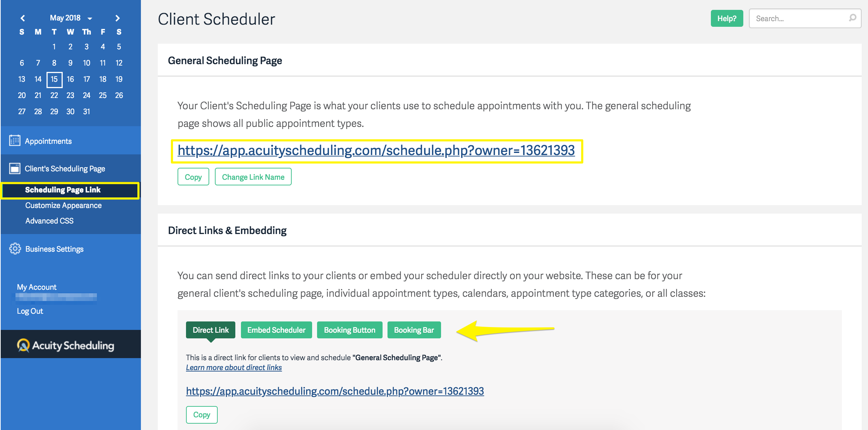The height and width of the screenshot is (430, 868).
Task: Click the search magnifier icon
Action: pyautogui.click(x=852, y=18)
